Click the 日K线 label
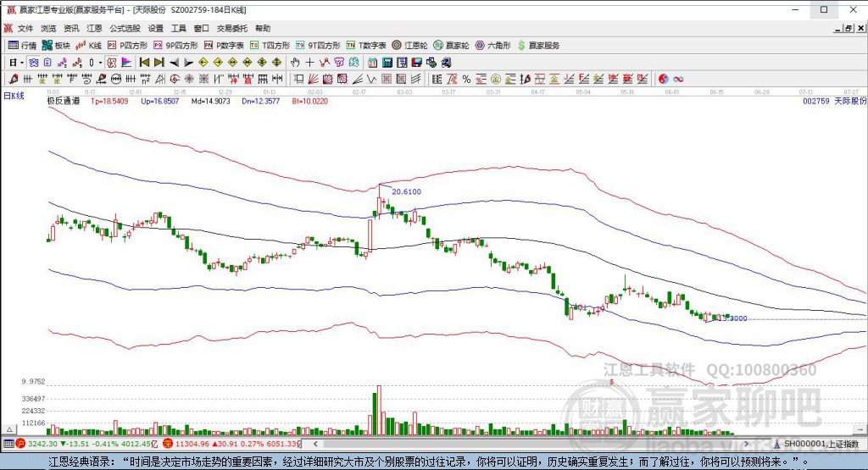The width and height of the screenshot is (868, 470). (x=14, y=96)
